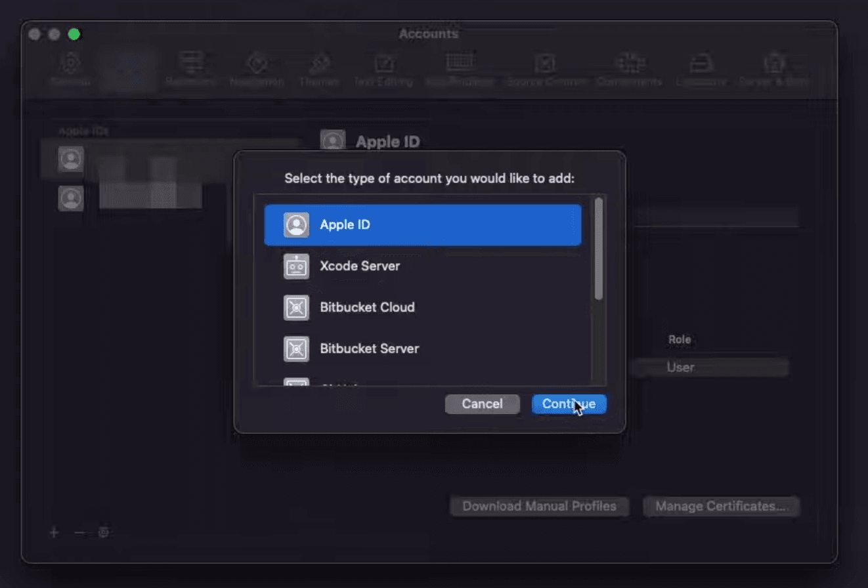868x588 pixels.
Task: Open the General preferences tab
Action: 69,70
